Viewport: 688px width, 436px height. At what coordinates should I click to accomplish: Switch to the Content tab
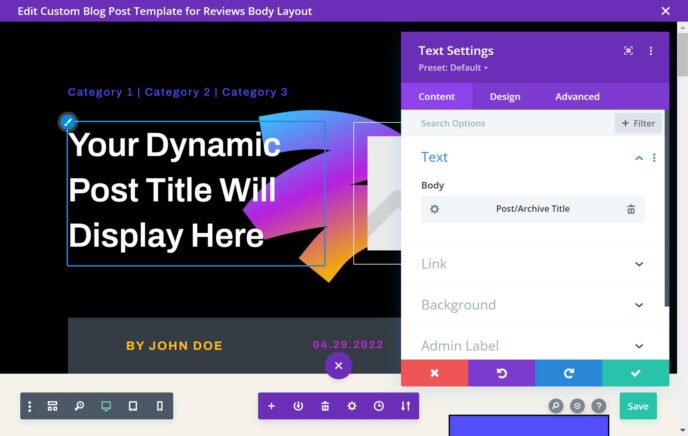437,96
